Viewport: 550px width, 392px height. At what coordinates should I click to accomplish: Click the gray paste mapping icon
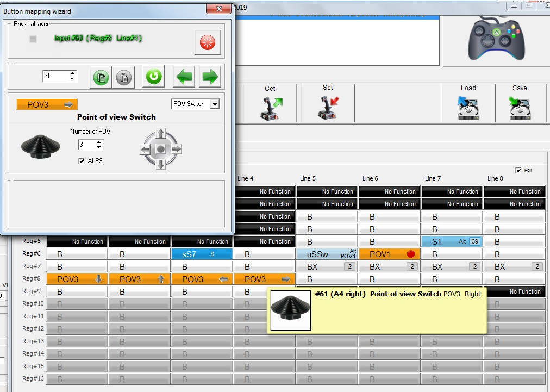(123, 77)
